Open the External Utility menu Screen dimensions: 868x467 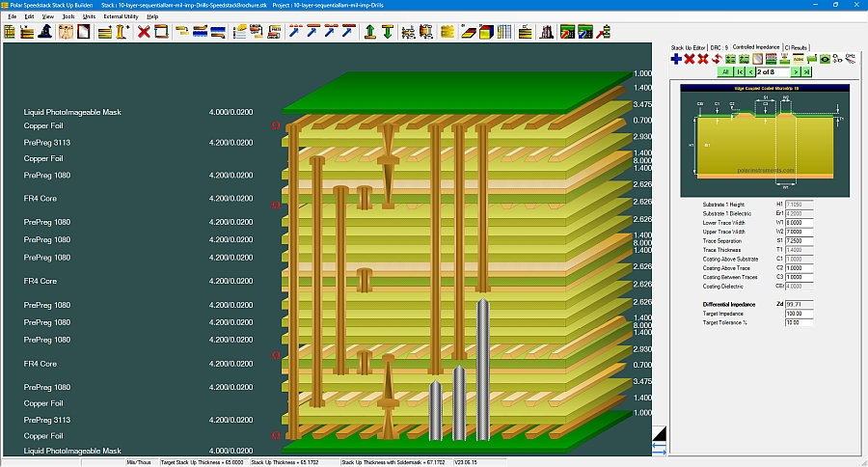[x=121, y=16]
